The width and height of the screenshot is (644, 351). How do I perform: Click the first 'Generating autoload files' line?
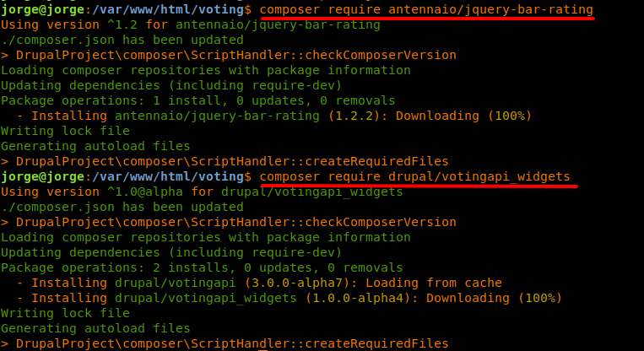pos(95,146)
